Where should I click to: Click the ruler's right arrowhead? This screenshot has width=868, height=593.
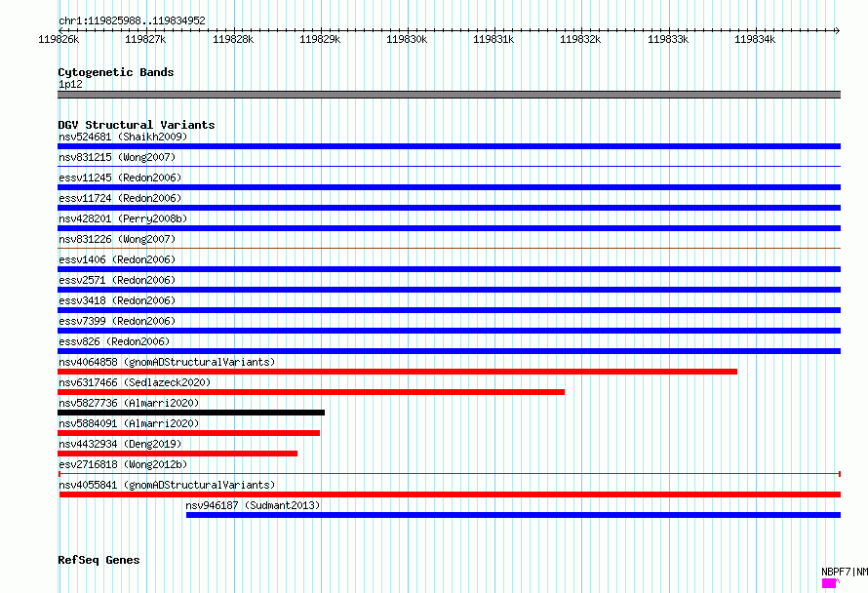pyautogui.click(x=838, y=30)
